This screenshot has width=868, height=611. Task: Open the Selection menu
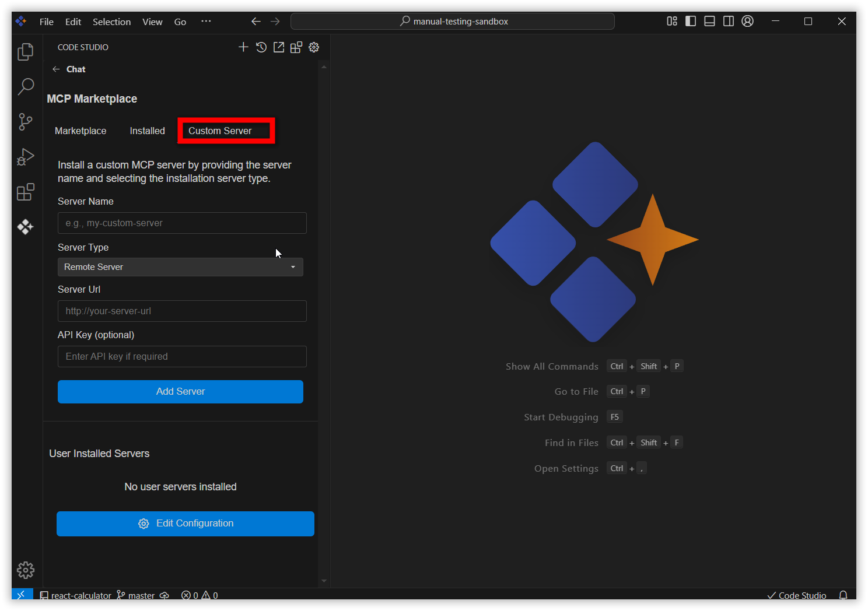[111, 22]
